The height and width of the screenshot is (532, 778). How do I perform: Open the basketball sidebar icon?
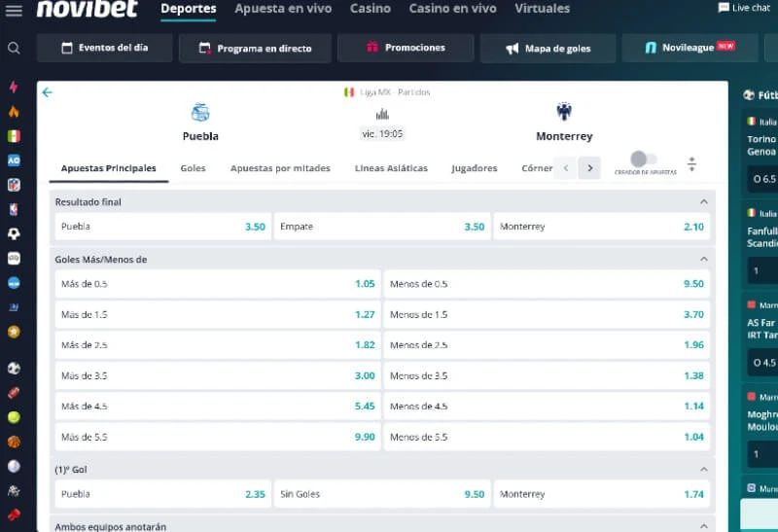(x=14, y=442)
